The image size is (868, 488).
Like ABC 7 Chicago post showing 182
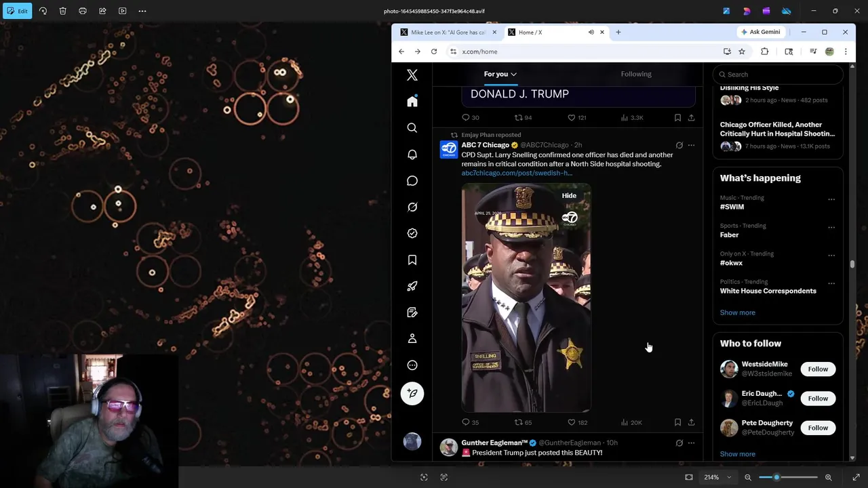(577, 422)
